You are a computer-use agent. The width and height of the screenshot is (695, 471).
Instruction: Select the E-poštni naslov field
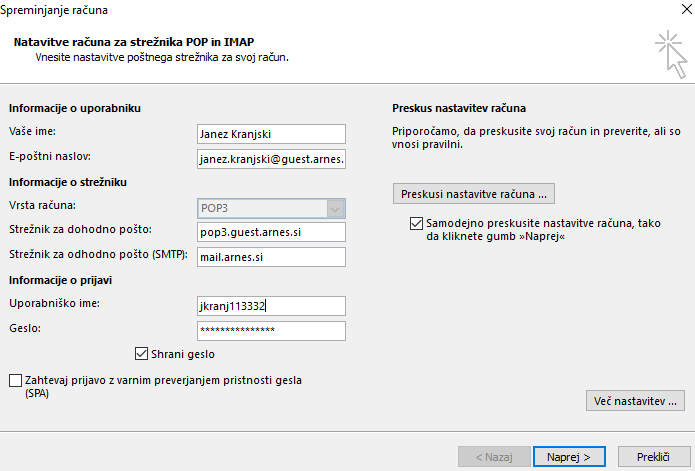point(271,159)
